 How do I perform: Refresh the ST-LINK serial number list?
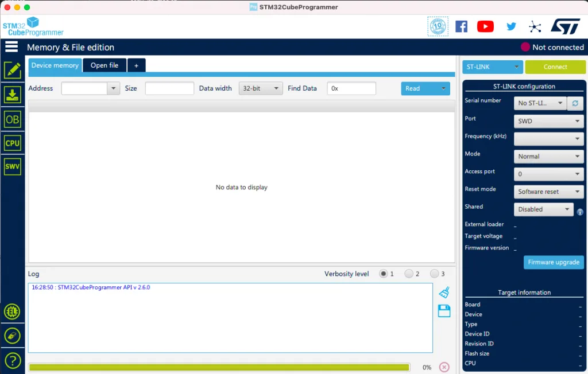tap(575, 103)
